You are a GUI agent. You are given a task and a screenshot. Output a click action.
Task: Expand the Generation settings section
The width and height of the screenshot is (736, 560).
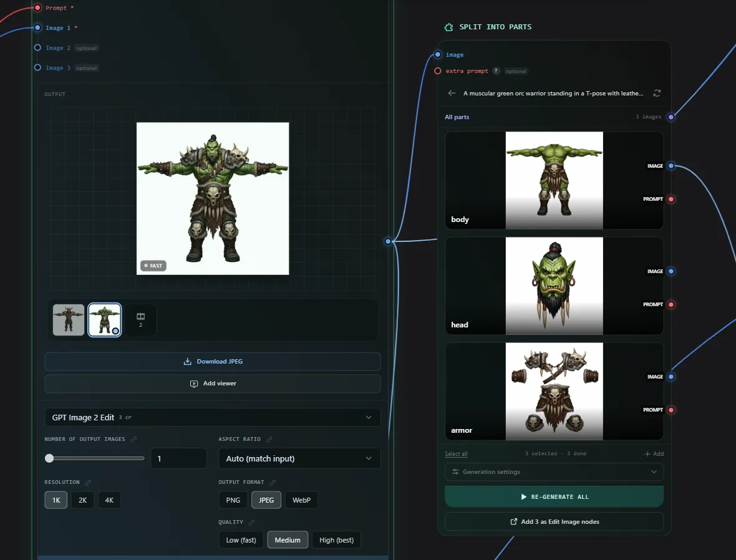554,471
